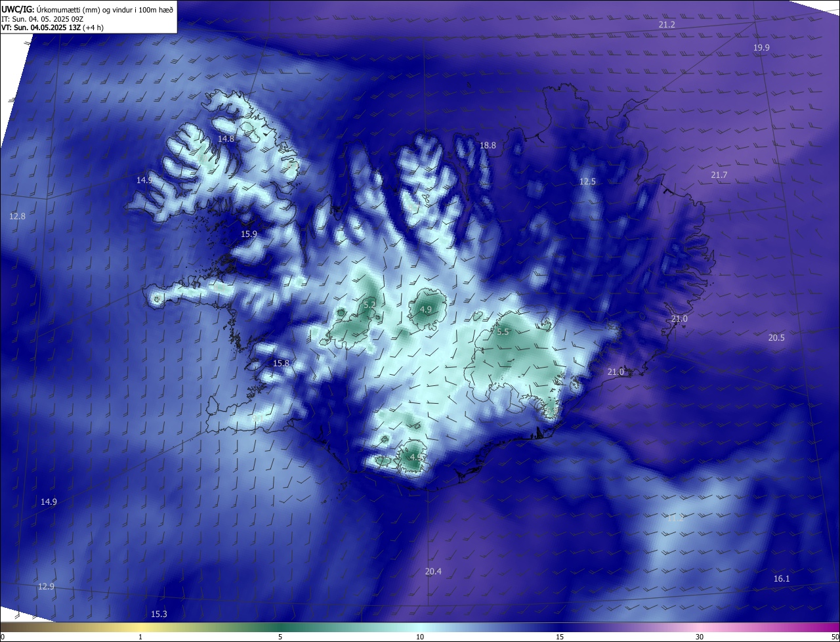Click the 5.5 value on Vatnajökull

pos(503,332)
